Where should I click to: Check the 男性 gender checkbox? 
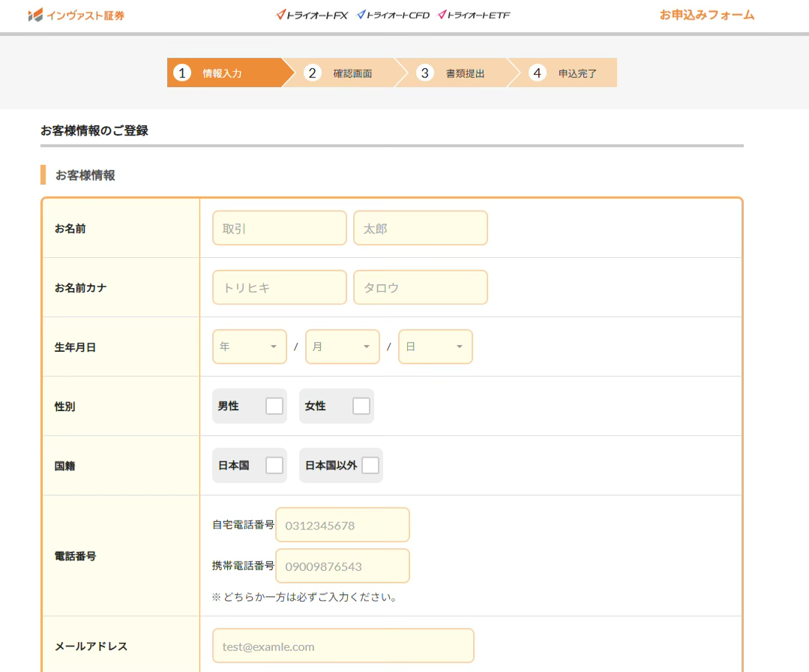tap(273, 405)
